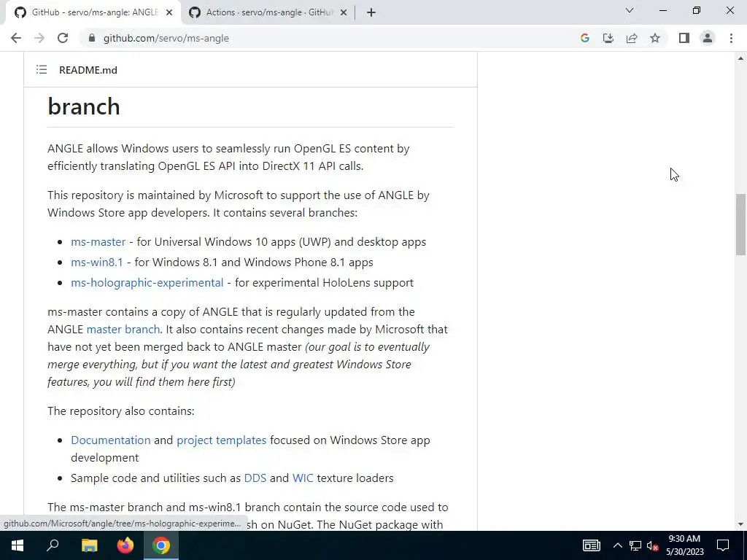
Task: Open the ms-win8.1 branch link
Action: (97, 262)
